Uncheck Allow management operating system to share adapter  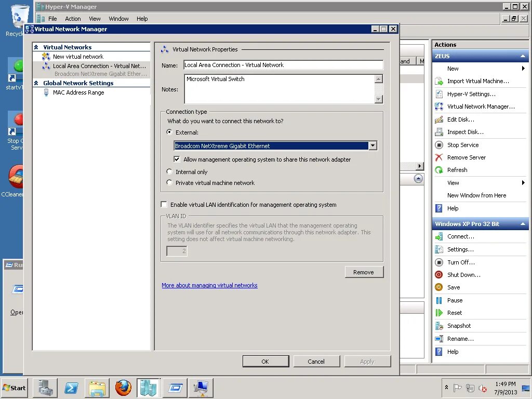tap(177, 159)
